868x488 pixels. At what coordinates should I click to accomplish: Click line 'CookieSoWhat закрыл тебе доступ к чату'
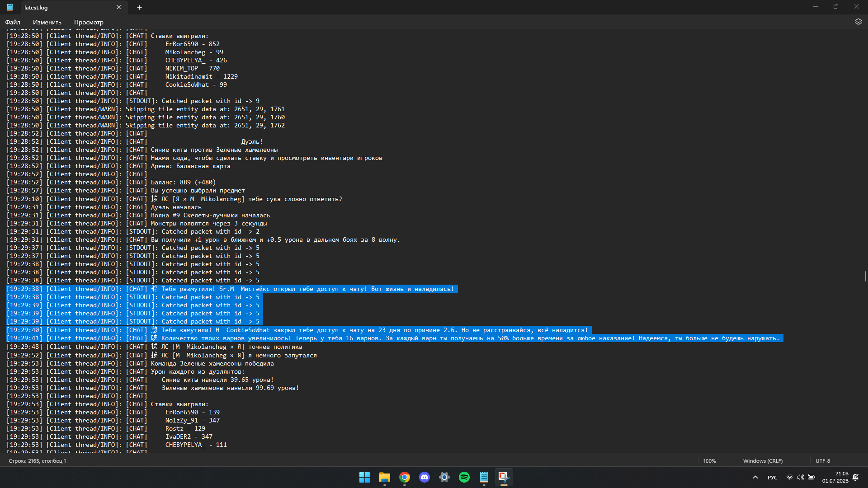[299, 330]
